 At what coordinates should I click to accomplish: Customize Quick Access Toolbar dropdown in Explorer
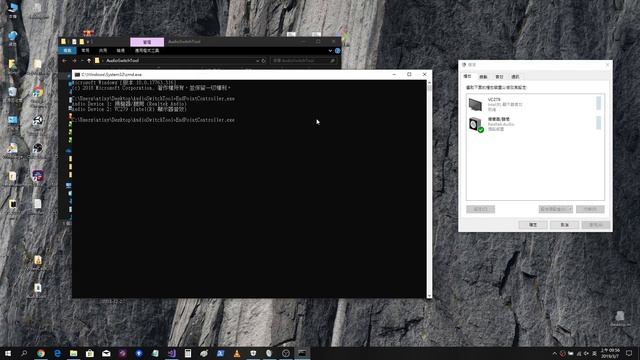[x=88, y=42]
